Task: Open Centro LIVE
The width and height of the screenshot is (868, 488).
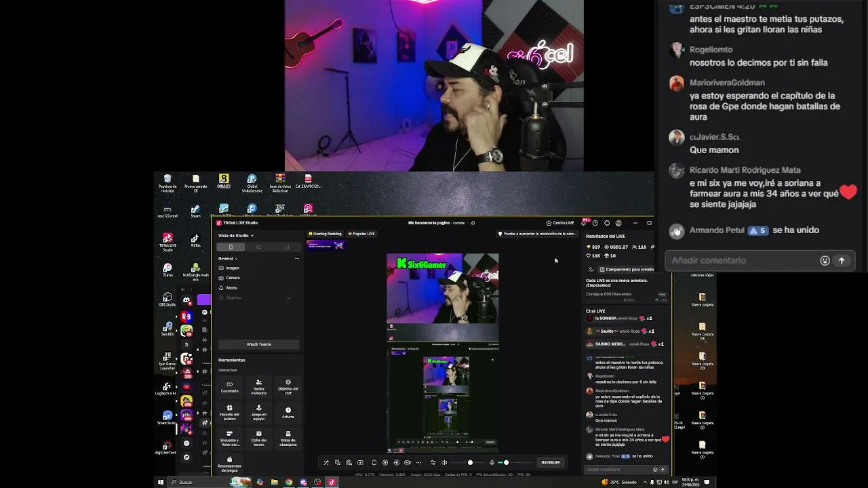Action: [560, 222]
